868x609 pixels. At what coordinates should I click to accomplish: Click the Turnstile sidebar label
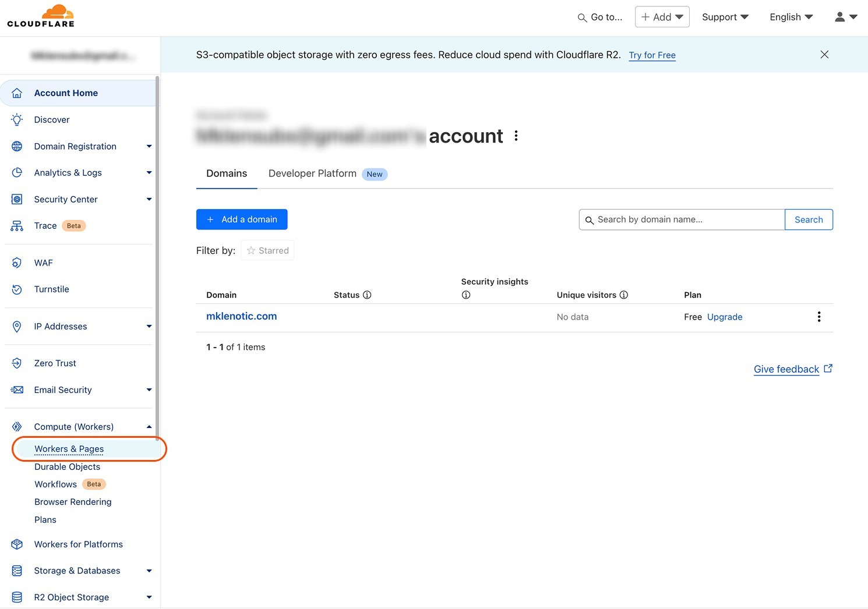(52, 289)
